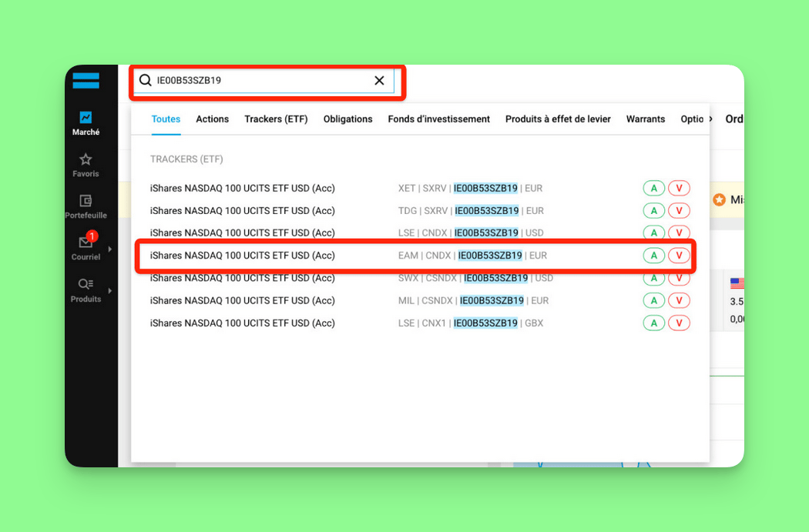Click the DEGIRO logo at top left
This screenshot has height=532, width=809.
point(86,80)
